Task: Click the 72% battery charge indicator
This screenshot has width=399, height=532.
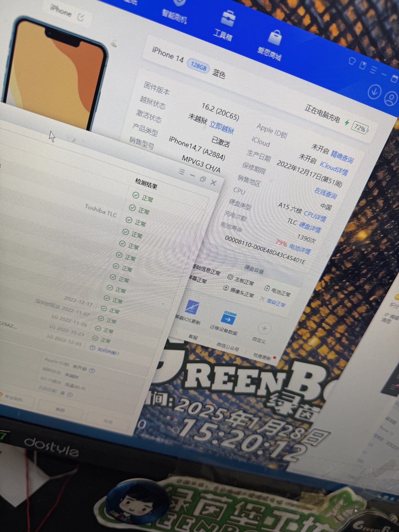Action: [360, 128]
